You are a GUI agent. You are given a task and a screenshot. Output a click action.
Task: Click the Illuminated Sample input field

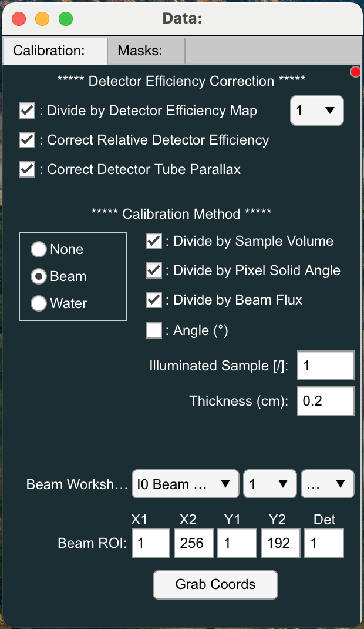coord(326,366)
